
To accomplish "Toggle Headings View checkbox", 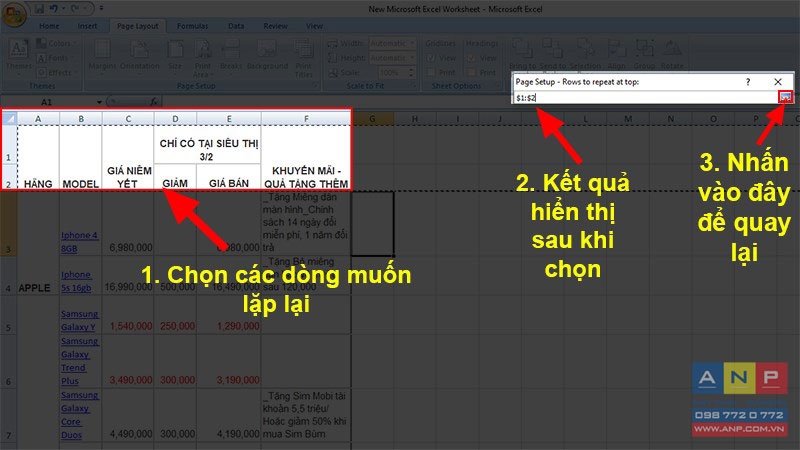I will [472, 58].
